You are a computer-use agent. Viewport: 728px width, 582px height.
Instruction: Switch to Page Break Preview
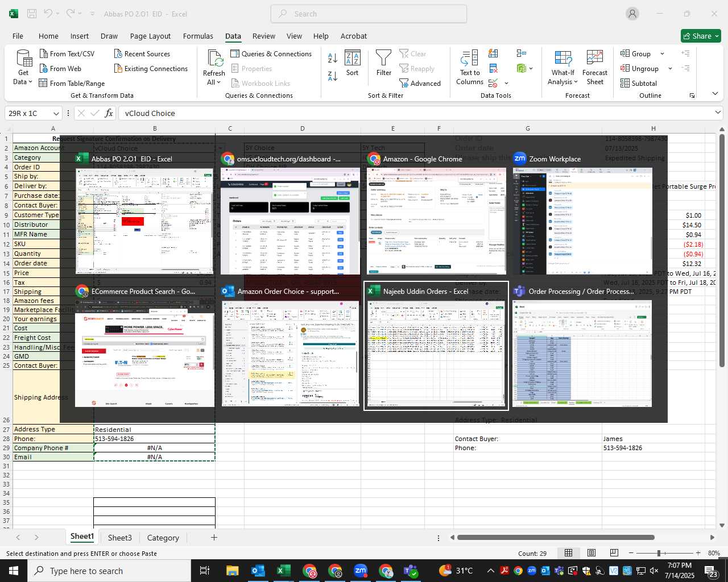point(614,553)
